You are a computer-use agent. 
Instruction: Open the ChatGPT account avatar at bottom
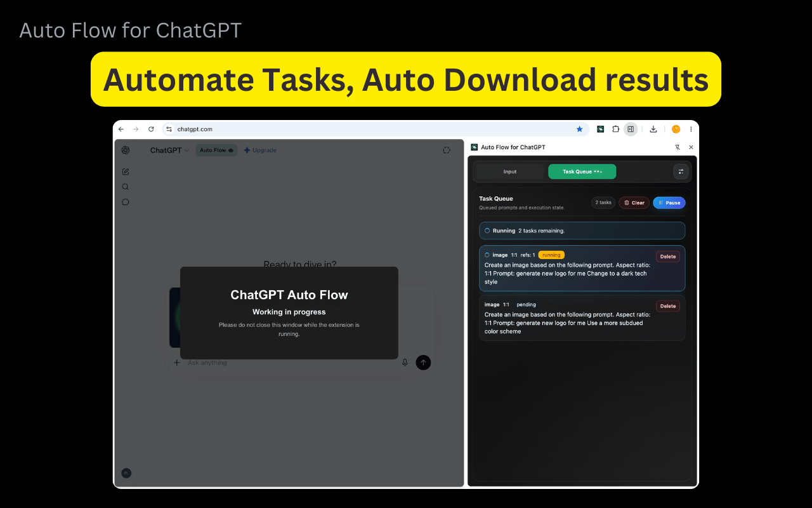126,473
